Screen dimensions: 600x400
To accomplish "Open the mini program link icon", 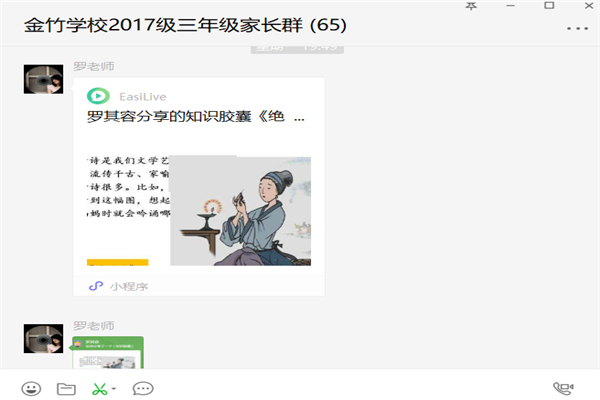I will pos(96,286).
